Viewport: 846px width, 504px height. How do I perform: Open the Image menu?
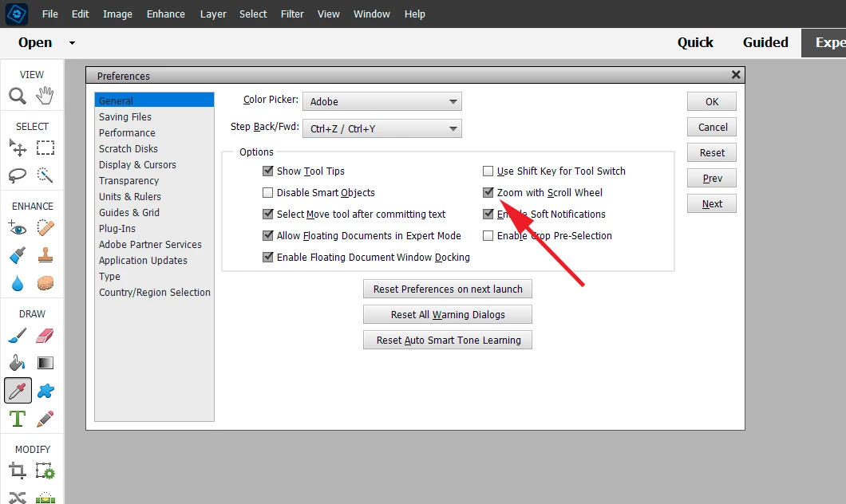pyautogui.click(x=117, y=14)
